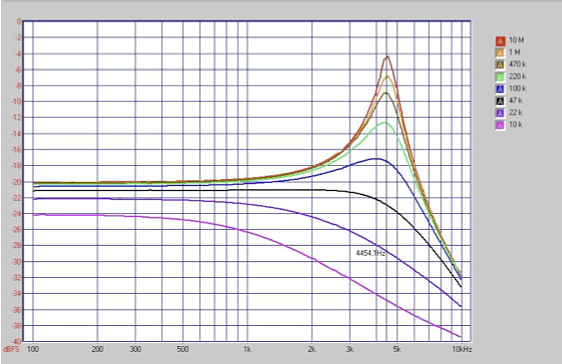Select the brown 470 k legend icon
562x364 pixels.
[x=500, y=65]
